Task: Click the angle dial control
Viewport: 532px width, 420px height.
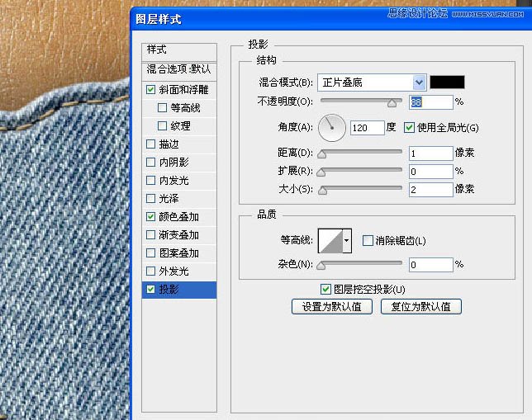Action: (x=332, y=128)
